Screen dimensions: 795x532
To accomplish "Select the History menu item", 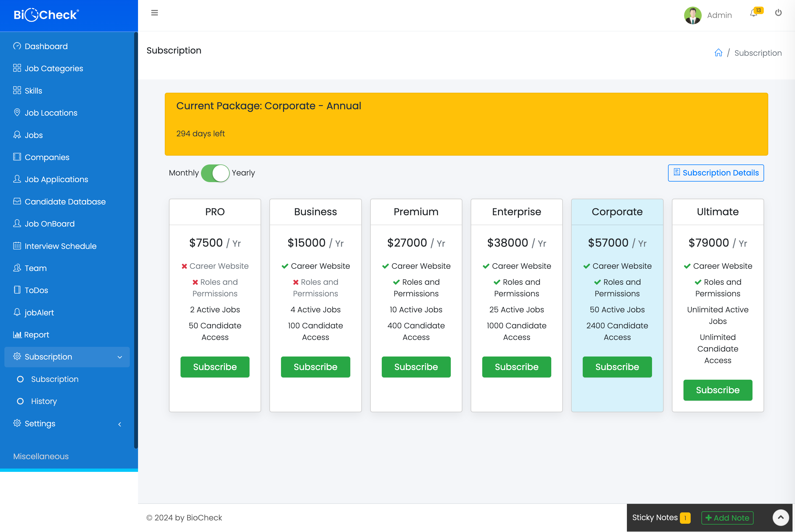I will click(x=44, y=401).
